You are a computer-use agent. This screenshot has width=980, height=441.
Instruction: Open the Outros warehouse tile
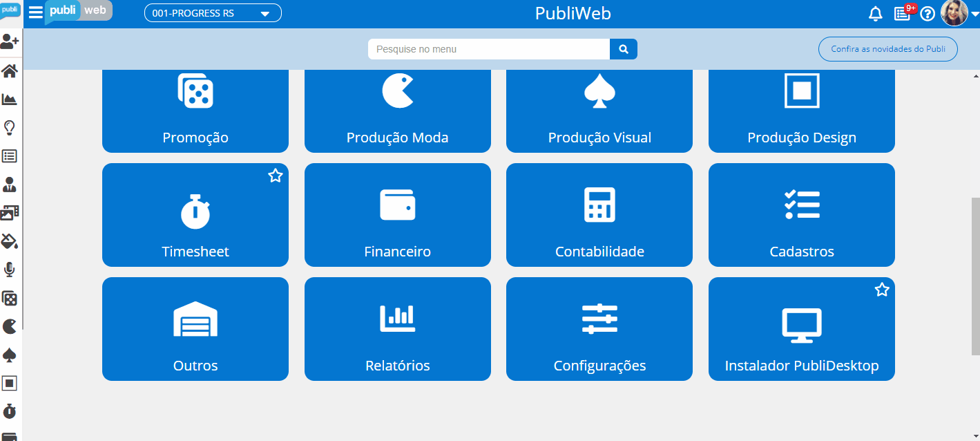(195, 329)
